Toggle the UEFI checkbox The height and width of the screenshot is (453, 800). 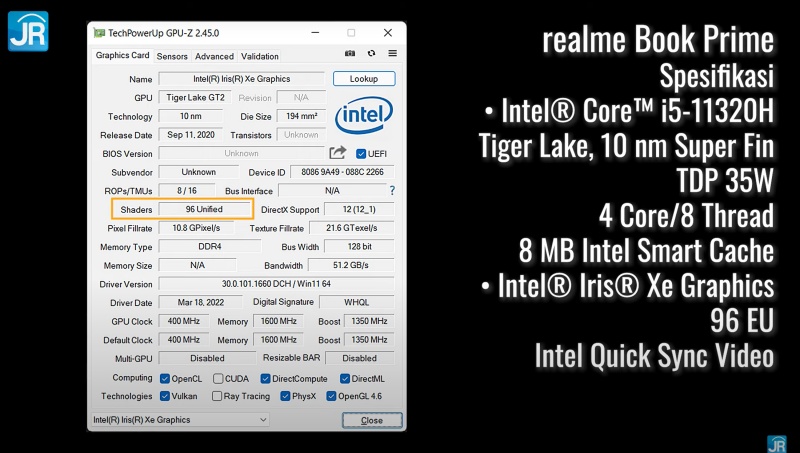pyautogui.click(x=361, y=154)
